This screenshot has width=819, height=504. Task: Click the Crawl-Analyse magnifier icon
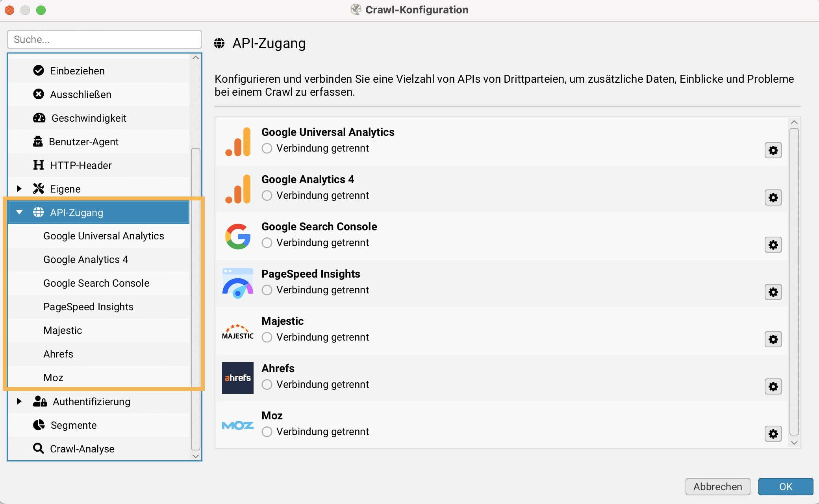coord(39,448)
